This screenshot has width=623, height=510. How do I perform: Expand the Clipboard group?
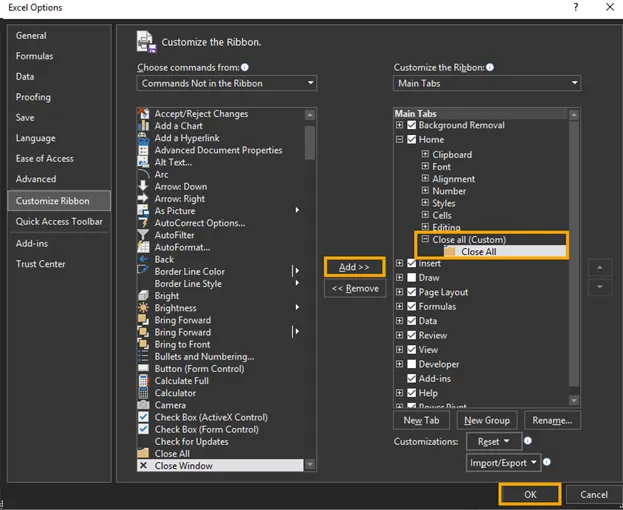425,154
